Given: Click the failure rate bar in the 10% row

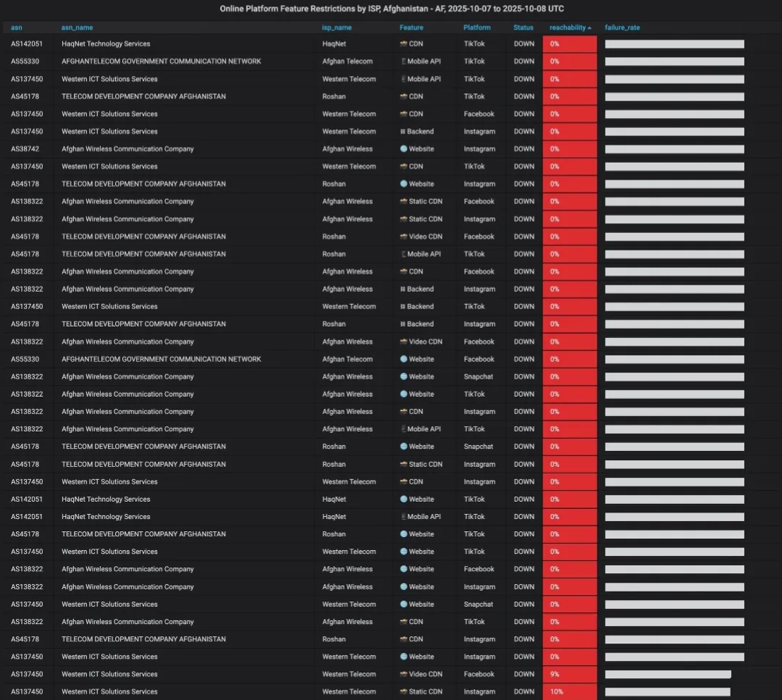Looking at the screenshot, I should (668, 692).
